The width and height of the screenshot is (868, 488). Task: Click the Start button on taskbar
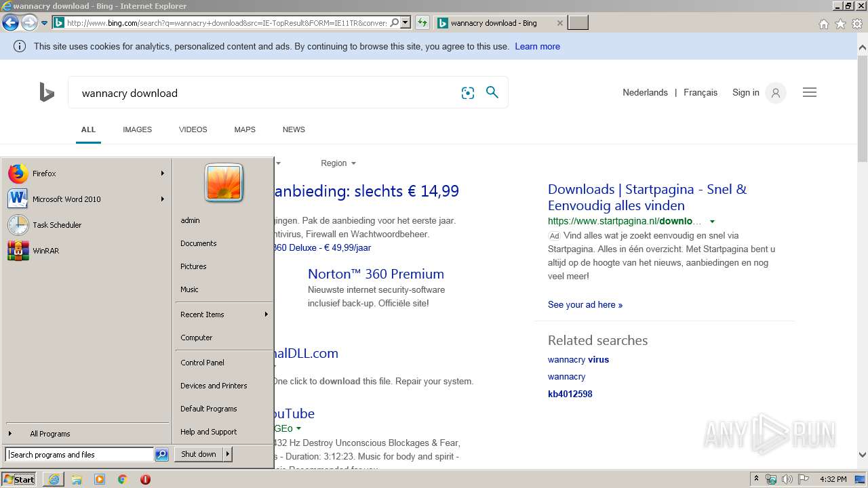pyautogui.click(x=19, y=479)
